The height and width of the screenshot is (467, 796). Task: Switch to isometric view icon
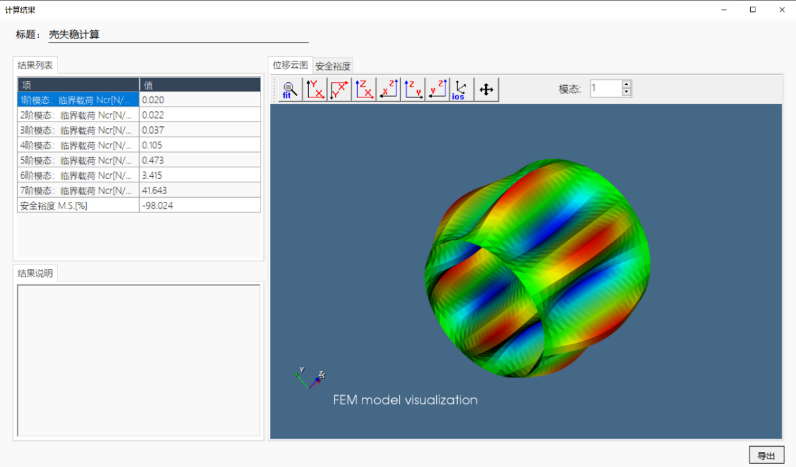tap(461, 90)
